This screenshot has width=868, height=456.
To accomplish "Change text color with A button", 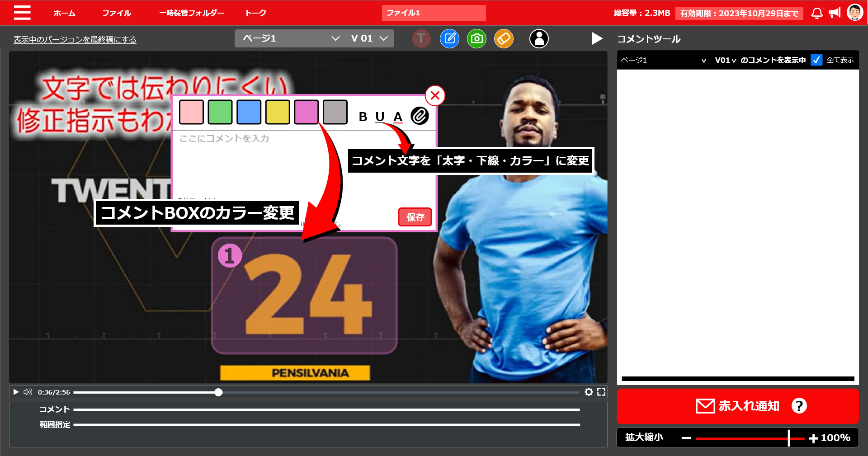I will click(x=398, y=117).
